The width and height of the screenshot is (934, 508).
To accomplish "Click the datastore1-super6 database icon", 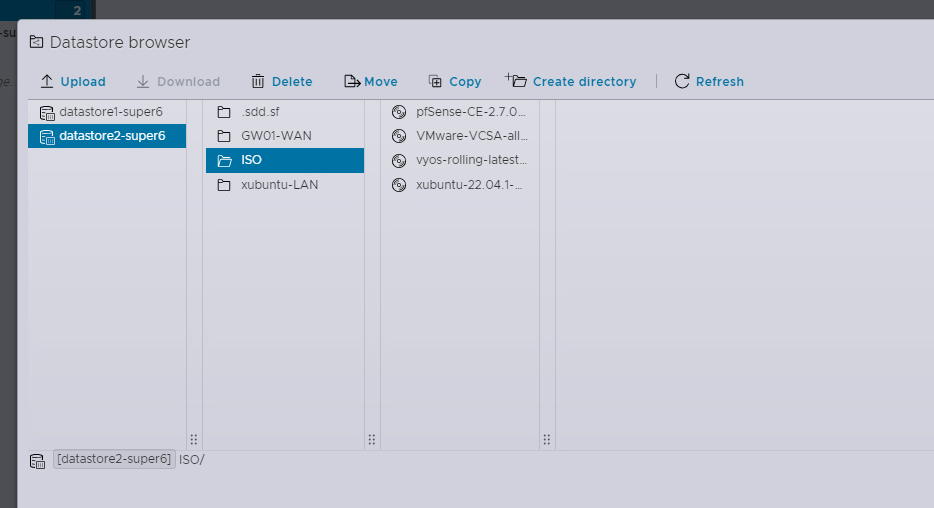I will (47, 112).
